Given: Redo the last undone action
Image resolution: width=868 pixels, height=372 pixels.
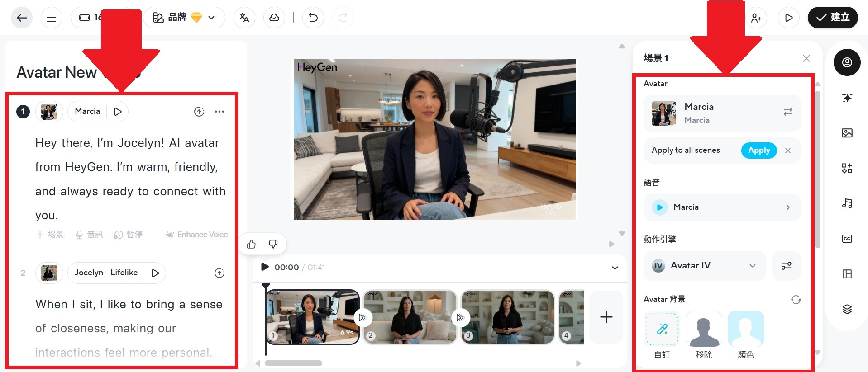Looking at the screenshot, I should [343, 18].
